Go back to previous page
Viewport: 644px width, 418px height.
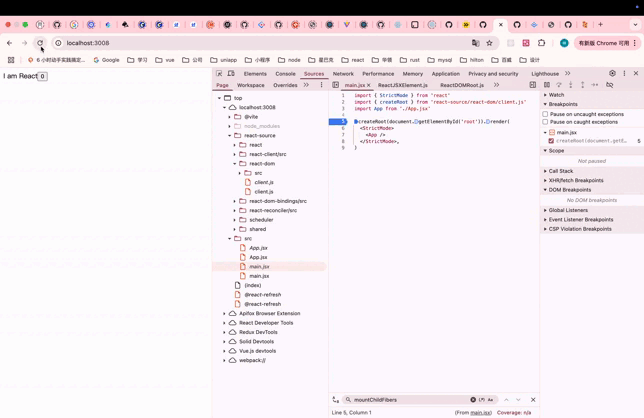[x=9, y=43]
